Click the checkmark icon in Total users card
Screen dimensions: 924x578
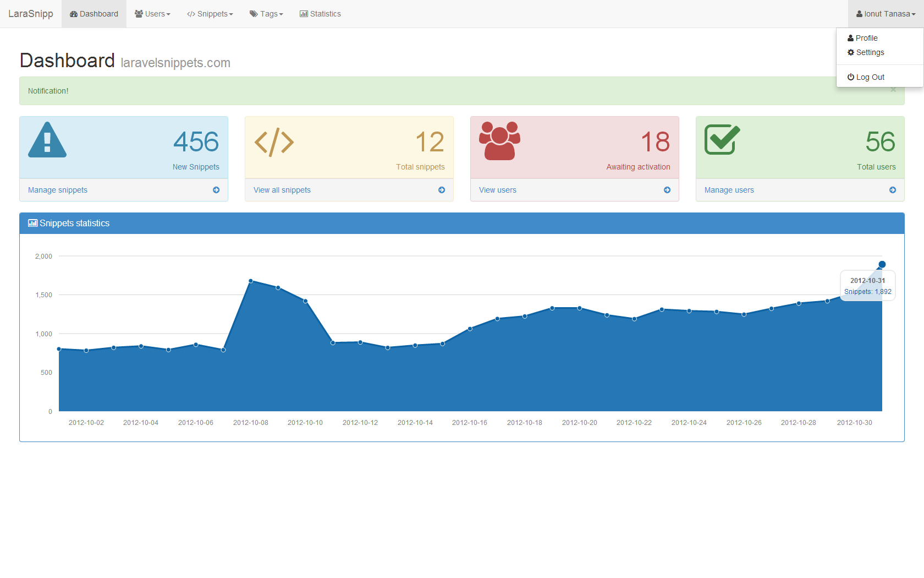coord(722,139)
